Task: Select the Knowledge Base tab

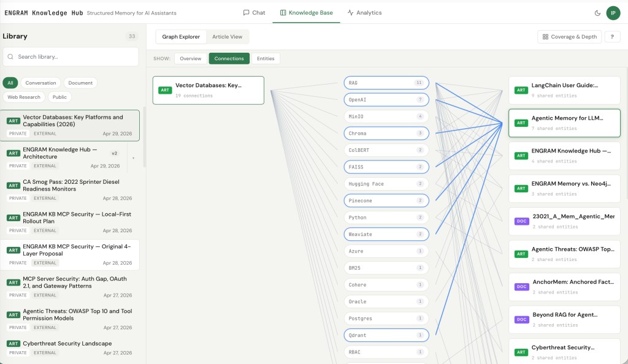Action: click(307, 13)
